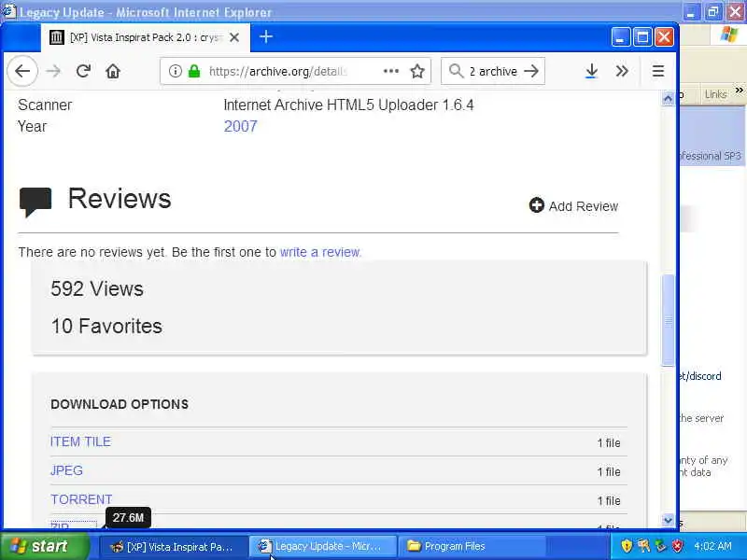The image size is (747, 560).
Task: Follow the 'write a review' link
Action: tap(320, 252)
